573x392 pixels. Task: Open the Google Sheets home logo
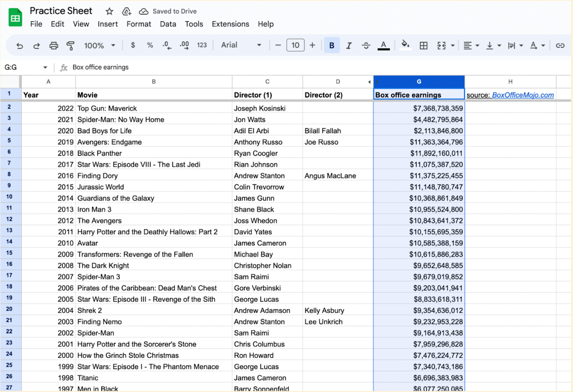[15, 17]
